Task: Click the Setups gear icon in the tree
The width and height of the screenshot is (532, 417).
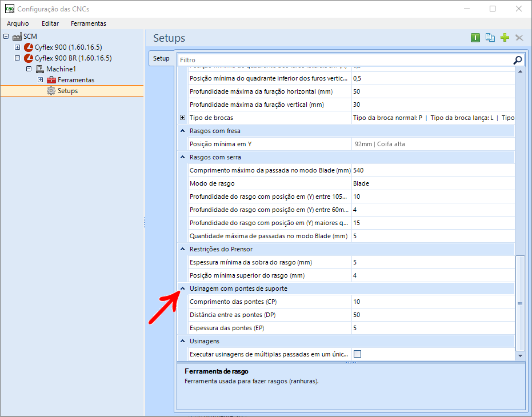Action: point(51,91)
